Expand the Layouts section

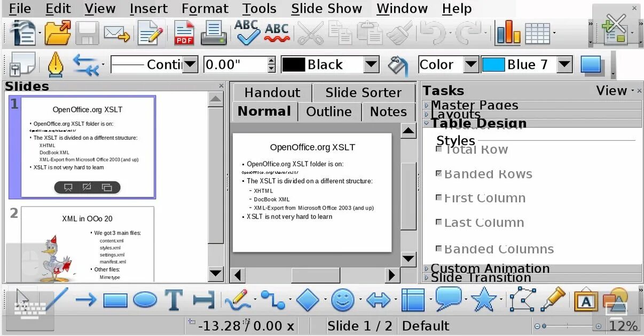[532, 114]
